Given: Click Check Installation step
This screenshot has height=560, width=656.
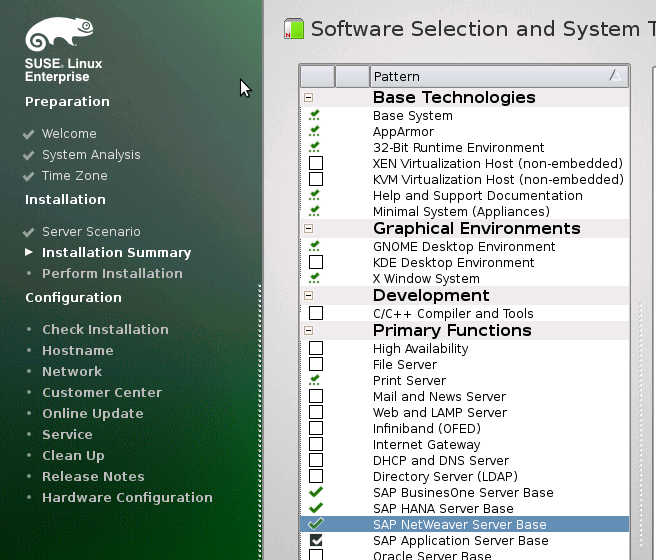Looking at the screenshot, I should click(105, 330).
